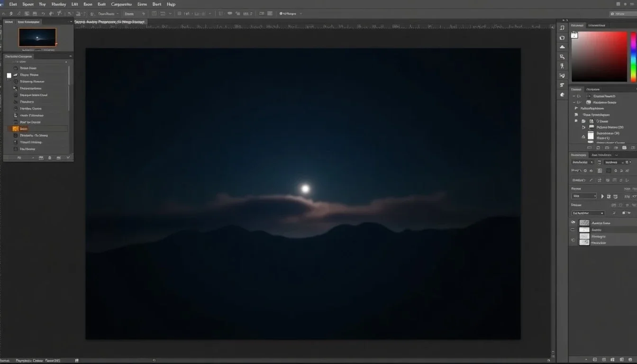This screenshot has width=637, height=364.
Task: Toggle the white square checkbox in left list
Action: tap(9, 75)
